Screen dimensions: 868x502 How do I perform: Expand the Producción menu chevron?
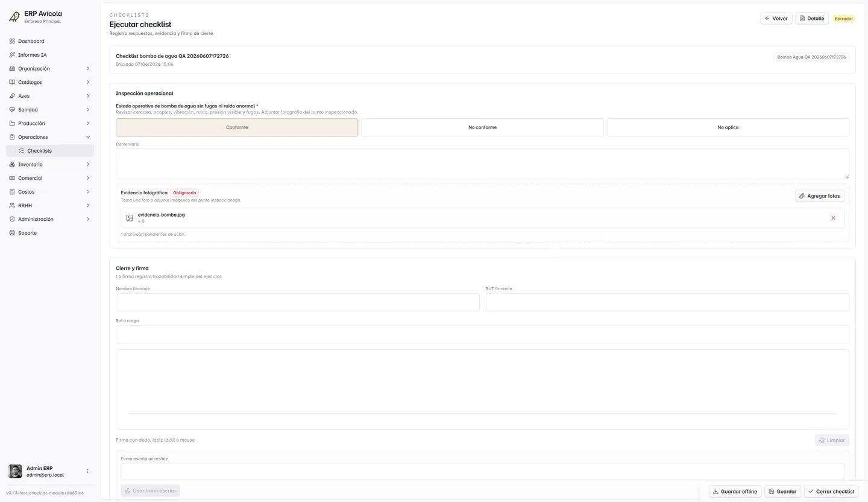pyautogui.click(x=88, y=123)
